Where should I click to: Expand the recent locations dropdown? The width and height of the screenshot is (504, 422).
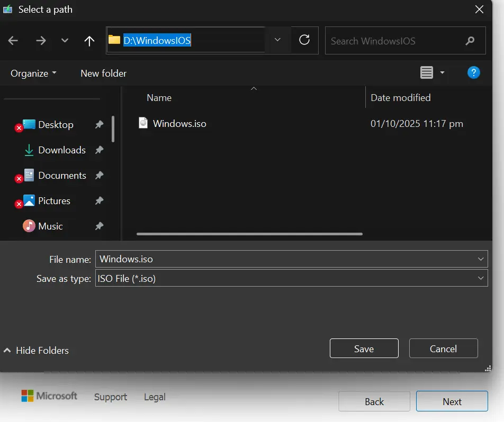[x=65, y=41]
